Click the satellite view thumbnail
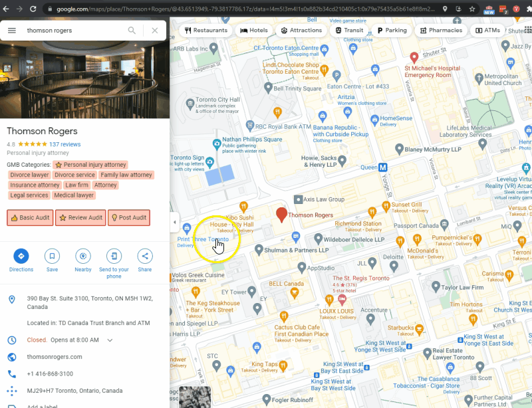The image size is (532, 408). click(195, 397)
